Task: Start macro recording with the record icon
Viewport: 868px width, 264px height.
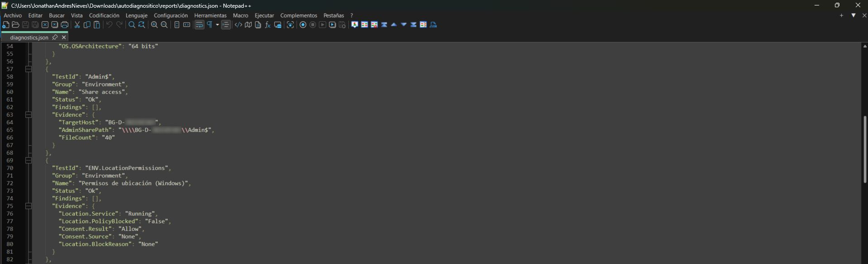Action: (x=303, y=25)
